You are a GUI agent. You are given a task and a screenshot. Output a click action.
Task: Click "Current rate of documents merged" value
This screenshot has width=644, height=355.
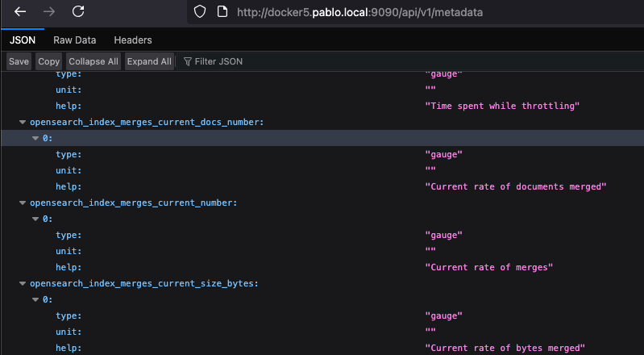point(516,186)
